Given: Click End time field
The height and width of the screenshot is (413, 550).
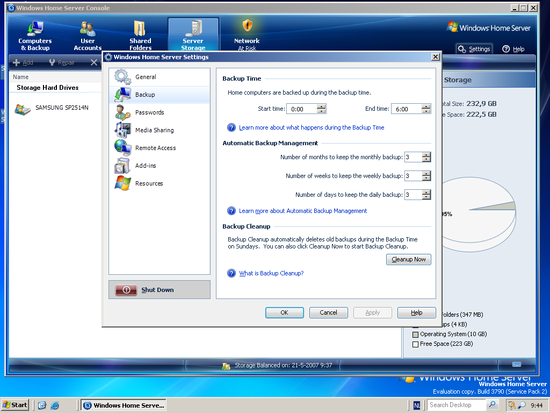Looking at the screenshot, I should coord(407,109).
